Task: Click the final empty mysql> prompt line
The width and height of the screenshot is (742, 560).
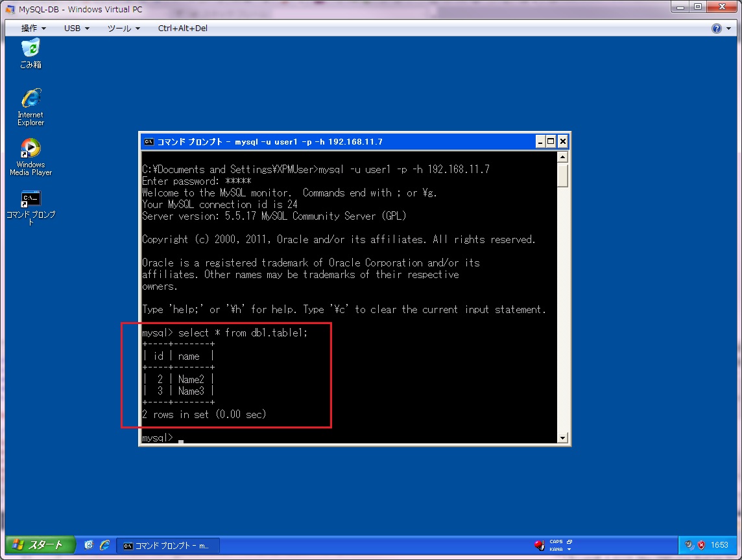Action: point(163,438)
